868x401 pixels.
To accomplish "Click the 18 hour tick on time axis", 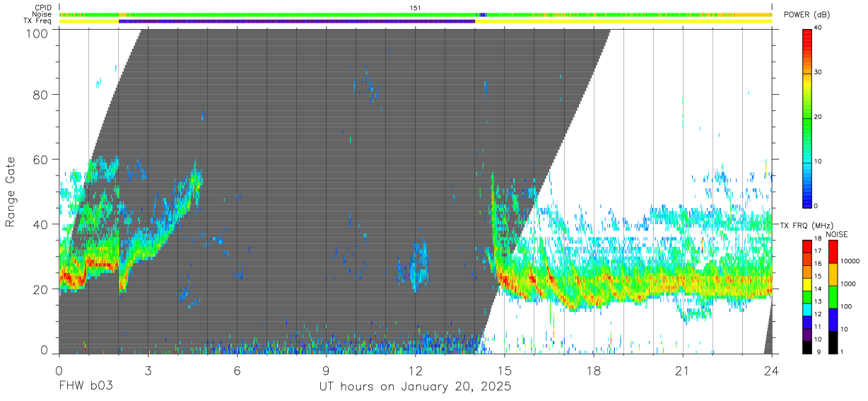I will 594,370.
